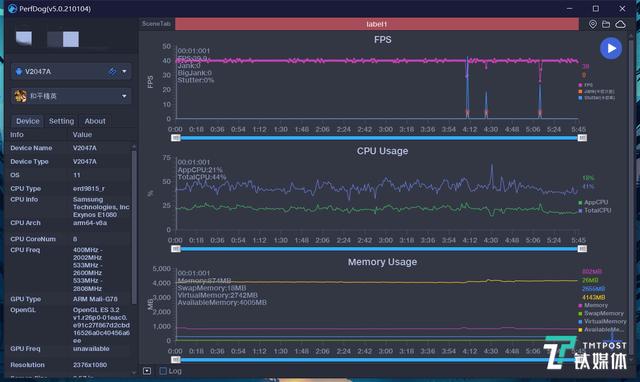Click the game app icon in selector

point(20,96)
